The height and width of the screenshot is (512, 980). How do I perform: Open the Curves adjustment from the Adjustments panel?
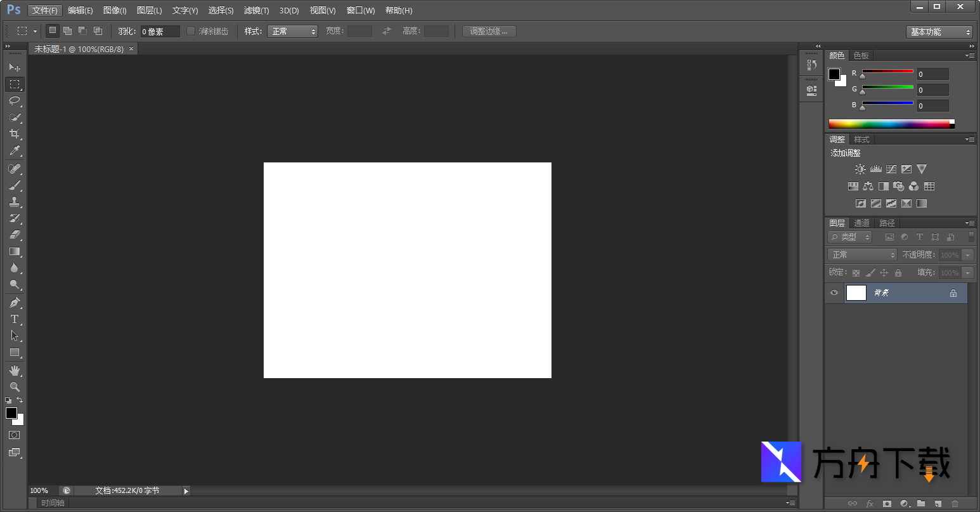(x=891, y=169)
